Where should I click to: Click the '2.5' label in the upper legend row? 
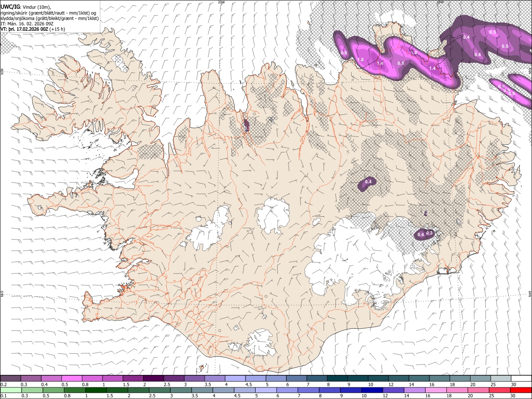coord(167,384)
